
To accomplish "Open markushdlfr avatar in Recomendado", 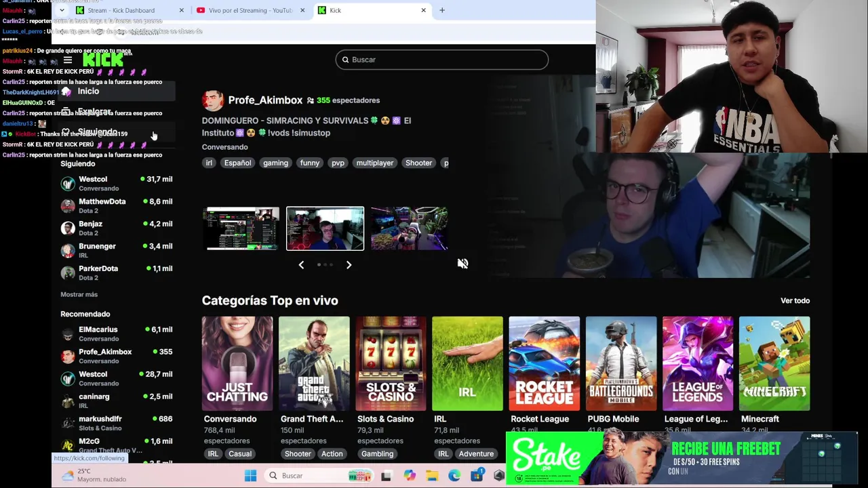I will (68, 423).
